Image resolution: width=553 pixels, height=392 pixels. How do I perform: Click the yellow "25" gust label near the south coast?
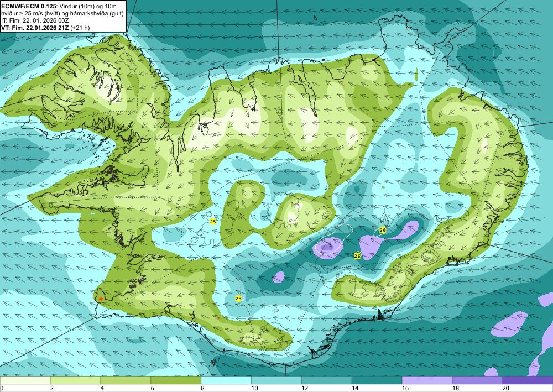pyautogui.click(x=238, y=299)
